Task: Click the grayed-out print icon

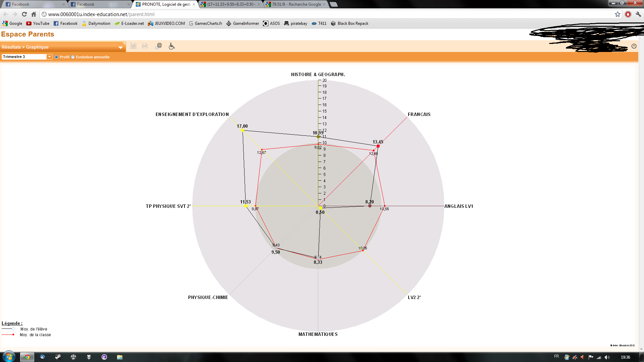Action: (145, 46)
